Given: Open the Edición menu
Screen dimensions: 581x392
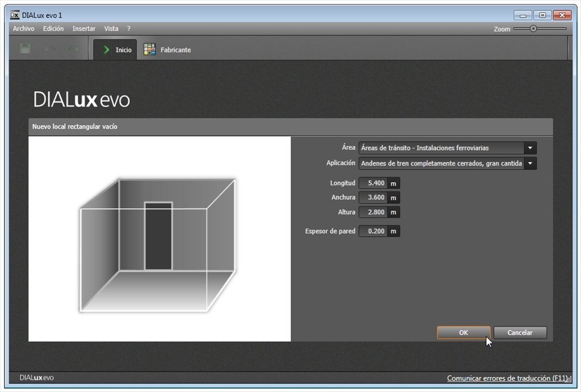Looking at the screenshot, I should click(x=53, y=28).
